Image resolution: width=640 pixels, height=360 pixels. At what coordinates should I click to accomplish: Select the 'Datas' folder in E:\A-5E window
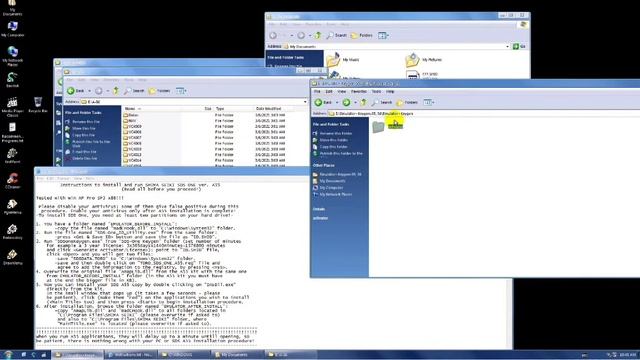point(131,115)
